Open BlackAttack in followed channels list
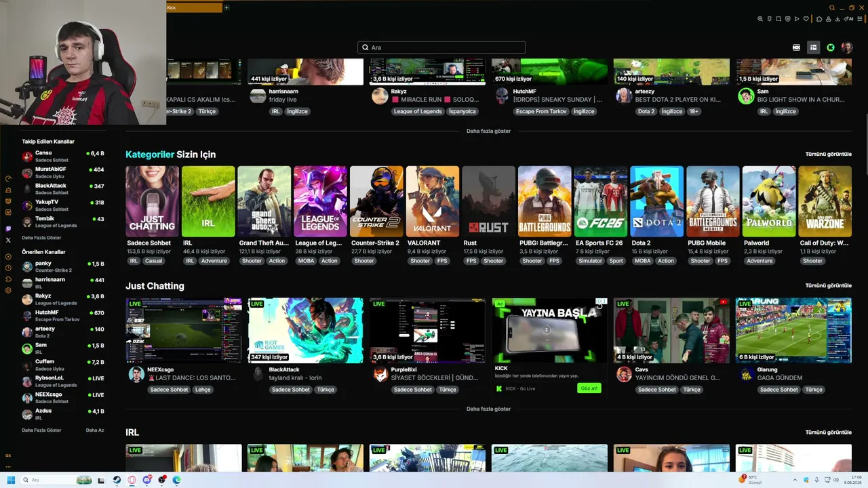Image resolution: width=868 pixels, height=488 pixels. coord(63,188)
